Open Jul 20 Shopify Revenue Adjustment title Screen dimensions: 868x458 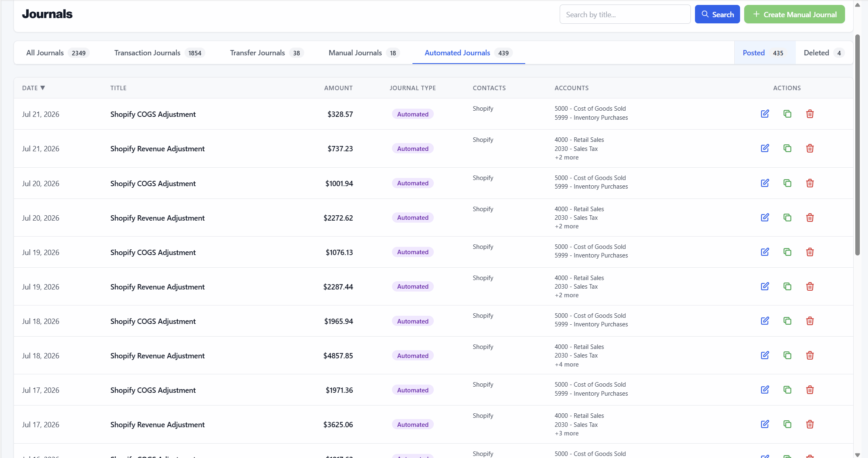[157, 218]
